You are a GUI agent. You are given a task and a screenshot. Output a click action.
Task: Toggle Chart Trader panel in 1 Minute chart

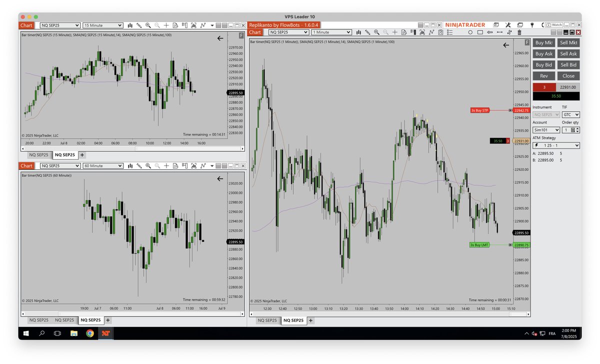413,32
